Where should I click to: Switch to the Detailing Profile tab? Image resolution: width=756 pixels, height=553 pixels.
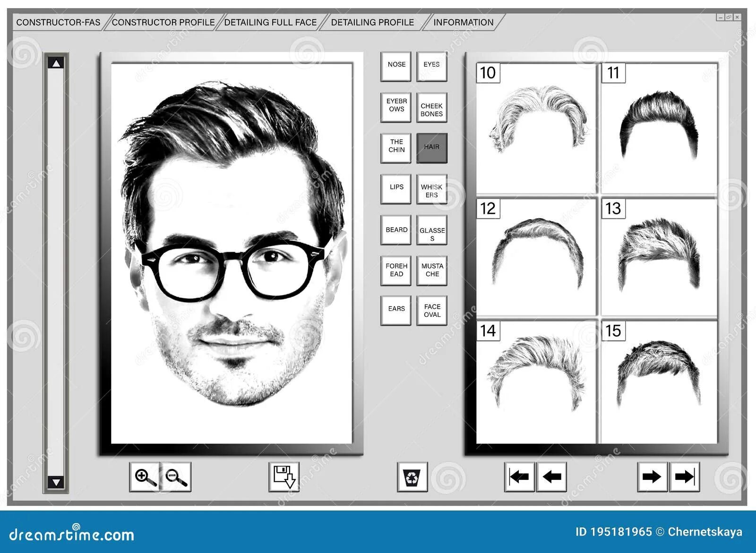[372, 22]
